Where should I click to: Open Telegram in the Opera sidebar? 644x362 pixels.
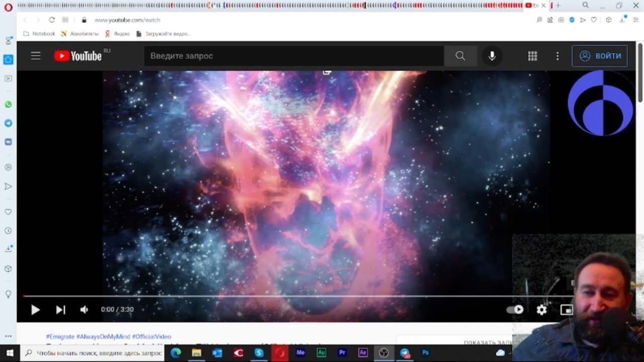(8, 123)
